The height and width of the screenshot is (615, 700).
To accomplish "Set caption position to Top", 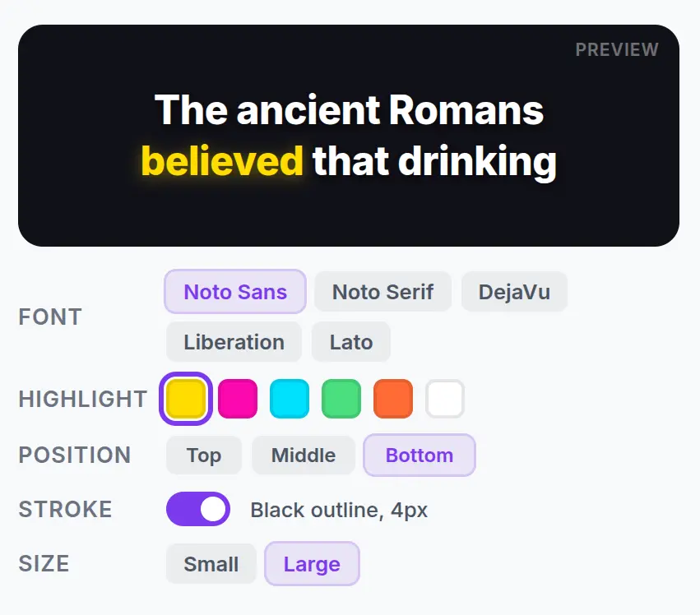I will [203, 455].
